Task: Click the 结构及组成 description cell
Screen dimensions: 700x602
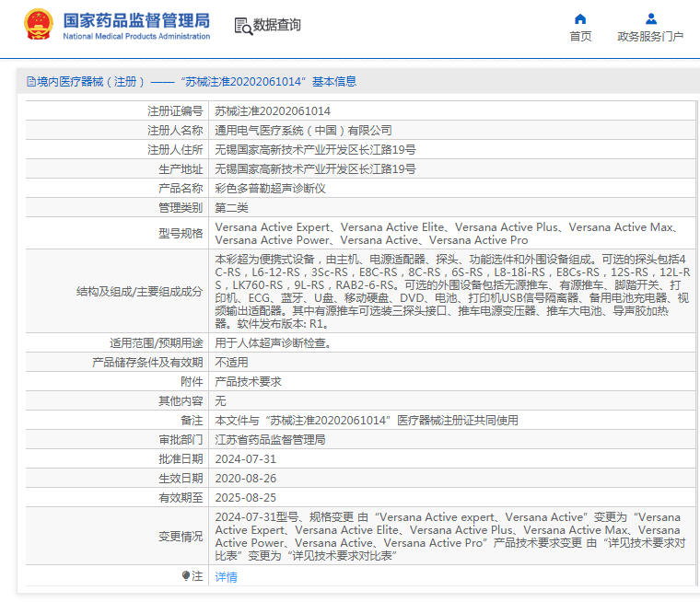Action: [x=452, y=291]
